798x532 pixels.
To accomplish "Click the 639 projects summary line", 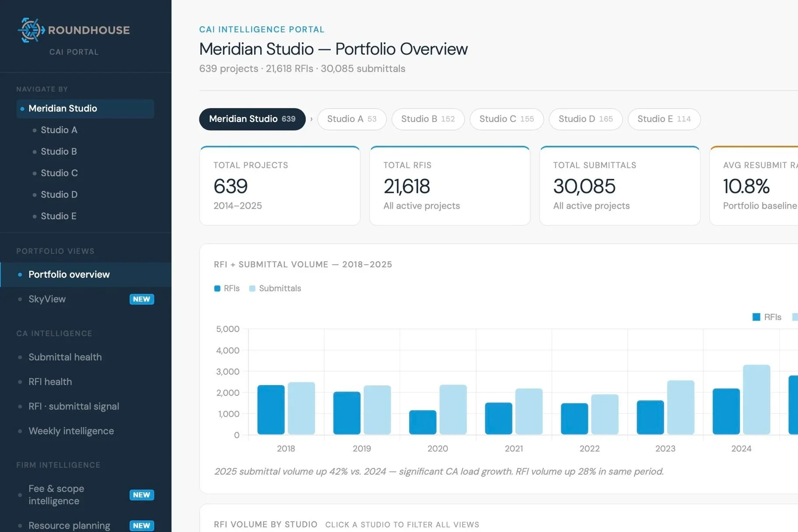I will coord(302,69).
